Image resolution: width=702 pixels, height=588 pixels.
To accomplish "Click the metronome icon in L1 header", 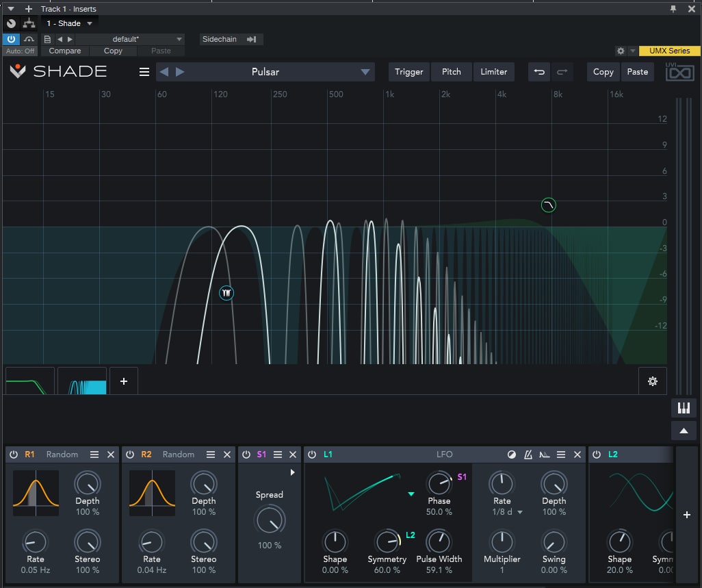I will (x=528, y=455).
